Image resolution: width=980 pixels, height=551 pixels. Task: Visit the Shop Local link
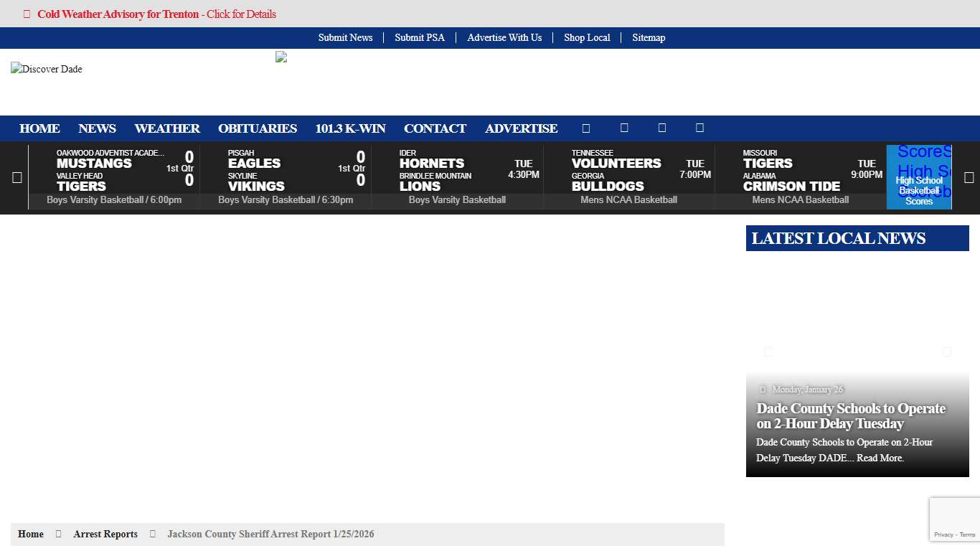[587, 38]
